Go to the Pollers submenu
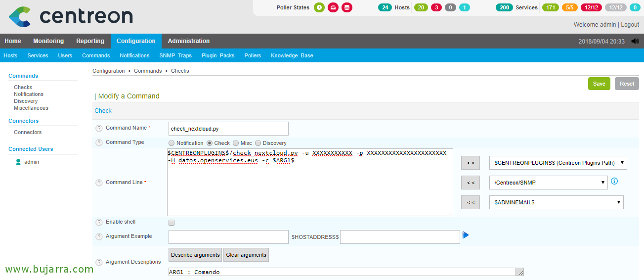The image size is (644, 280). coord(253,55)
